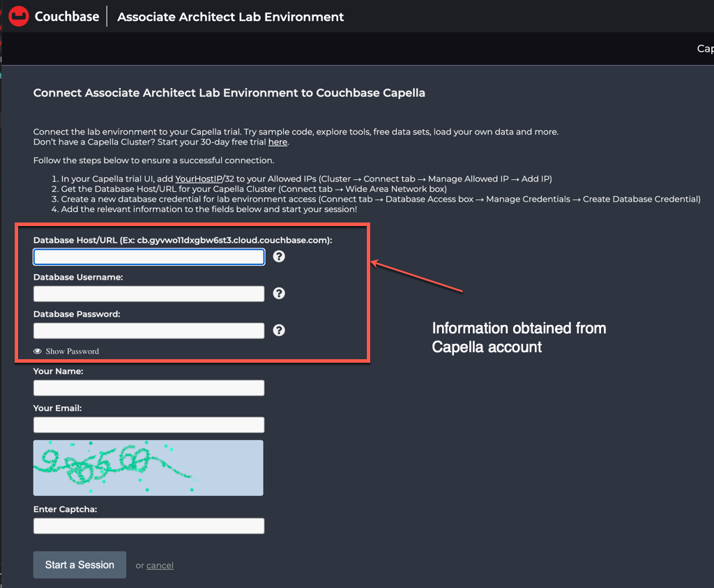This screenshot has width=714, height=588.
Task: Click step 2 'Get the Database Host/URL' text
Action: tap(254, 189)
